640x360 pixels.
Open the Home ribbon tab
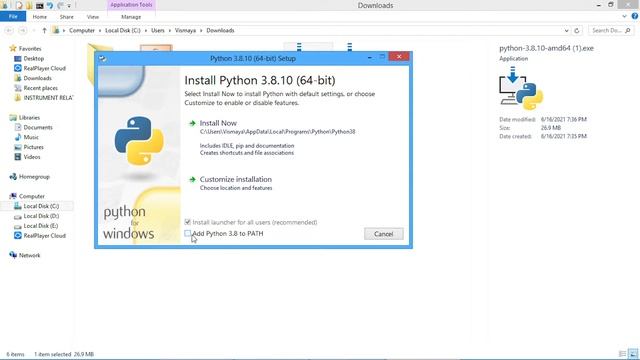tap(40, 17)
